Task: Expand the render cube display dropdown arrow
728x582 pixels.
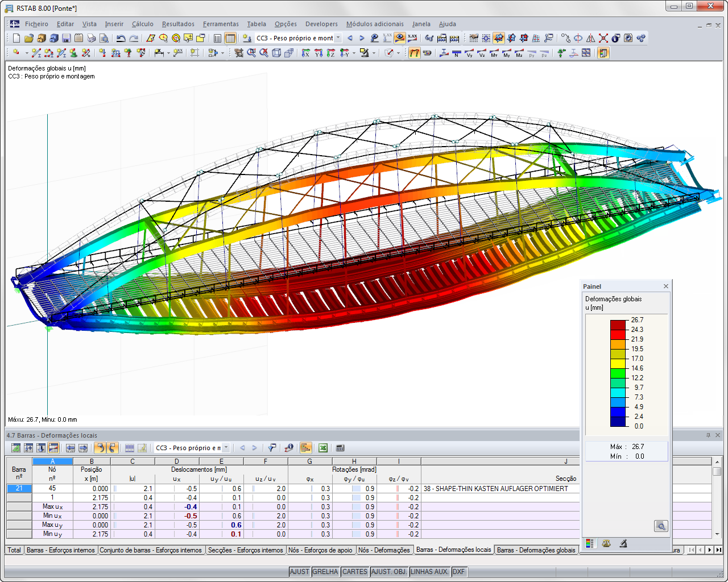Action: [x=398, y=53]
